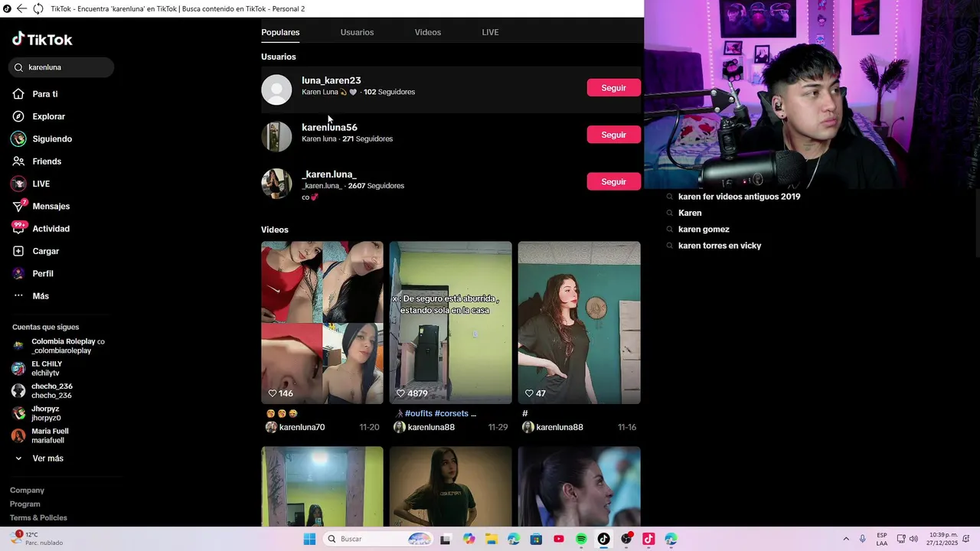Click the Windows taskbar Buscar search box
This screenshot has height=551, width=980.
[x=377, y=539]
